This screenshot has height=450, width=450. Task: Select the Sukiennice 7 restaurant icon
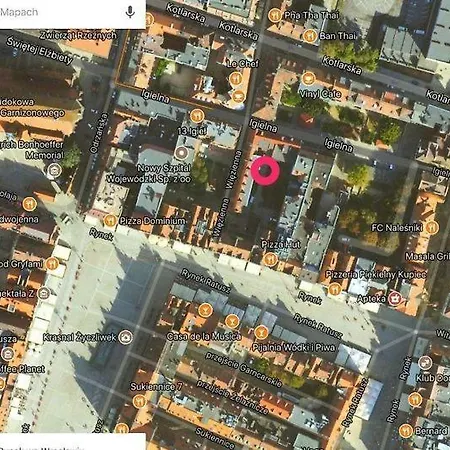139,401
